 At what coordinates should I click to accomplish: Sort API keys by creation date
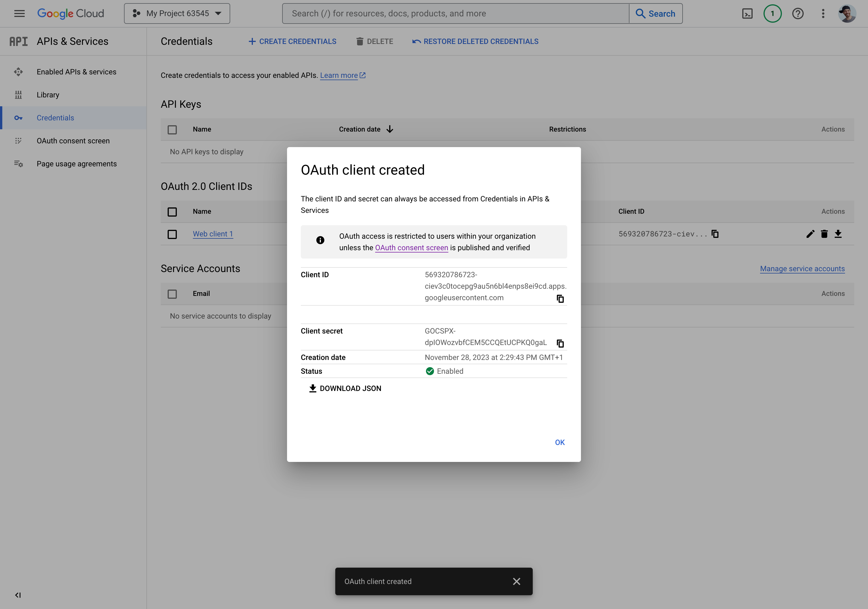(x=365, y=129)
